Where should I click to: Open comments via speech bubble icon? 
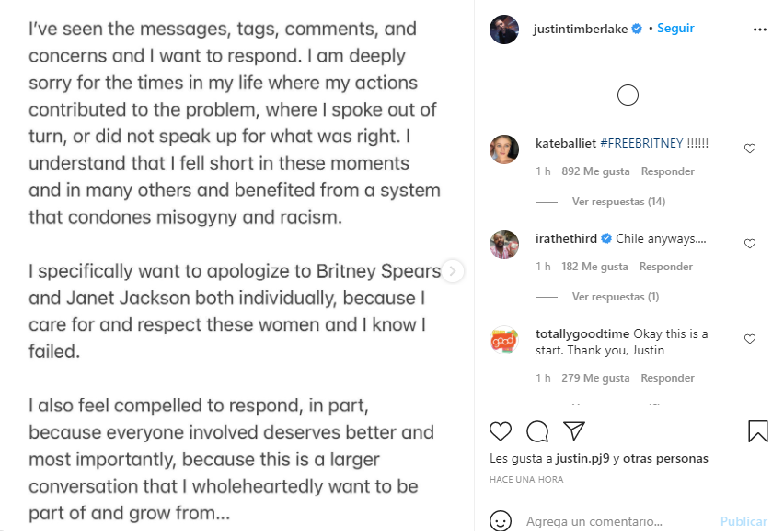537,431
